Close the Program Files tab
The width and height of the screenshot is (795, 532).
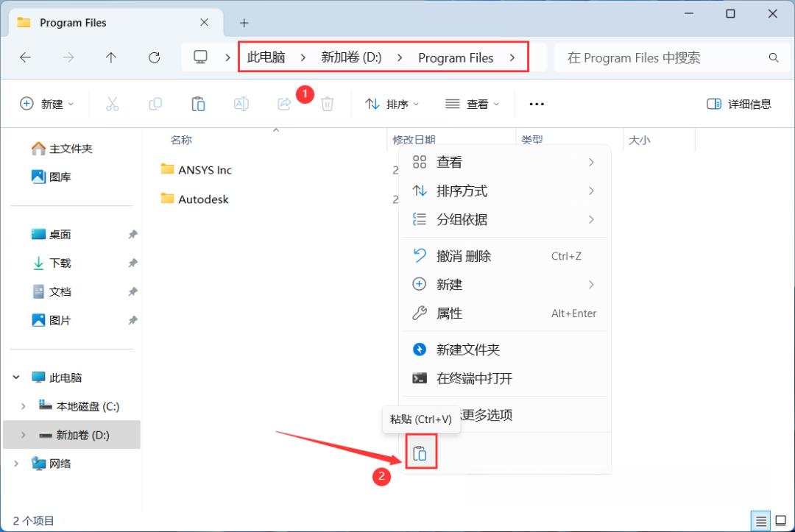tap(204, 22)
